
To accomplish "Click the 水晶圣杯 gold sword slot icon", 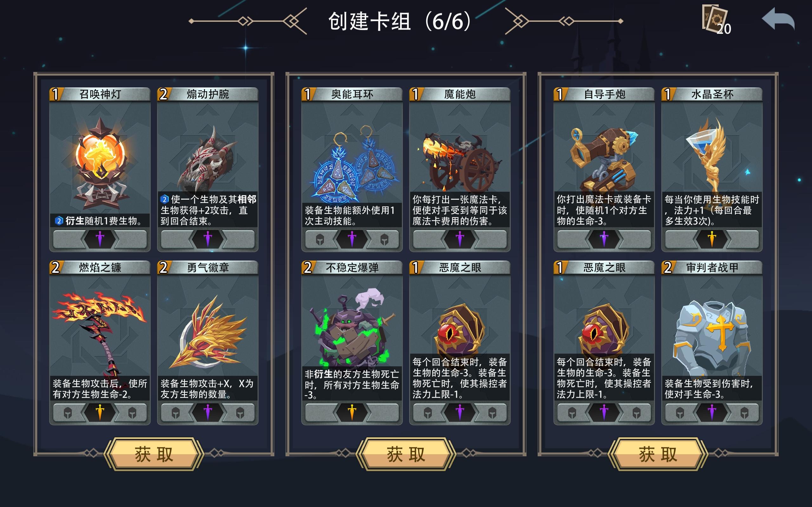I will [x=712, y=239].
